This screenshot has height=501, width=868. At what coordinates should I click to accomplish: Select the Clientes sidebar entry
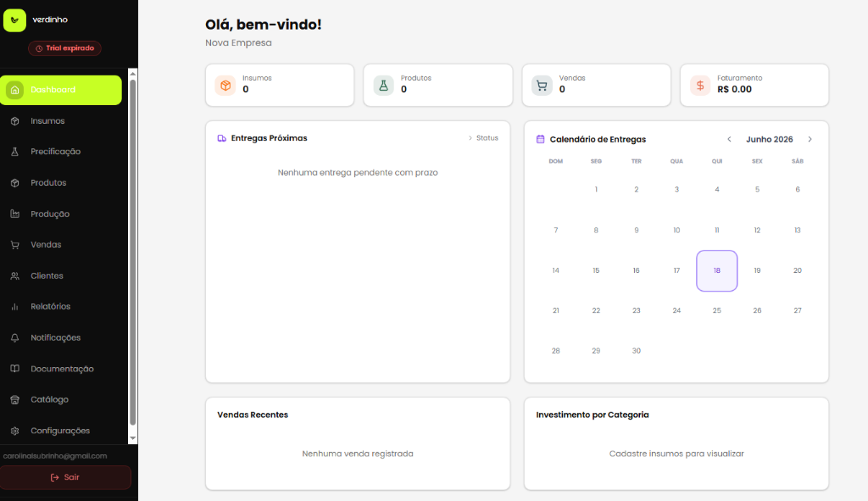(x=61, y=276)
